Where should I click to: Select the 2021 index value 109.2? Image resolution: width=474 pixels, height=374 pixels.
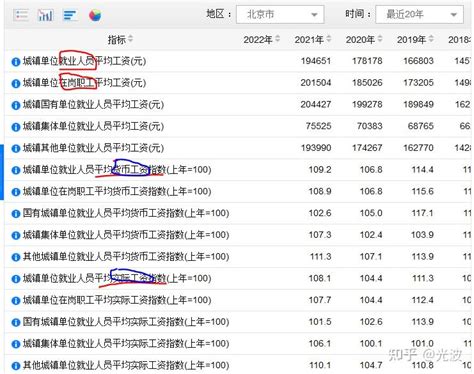320,170
